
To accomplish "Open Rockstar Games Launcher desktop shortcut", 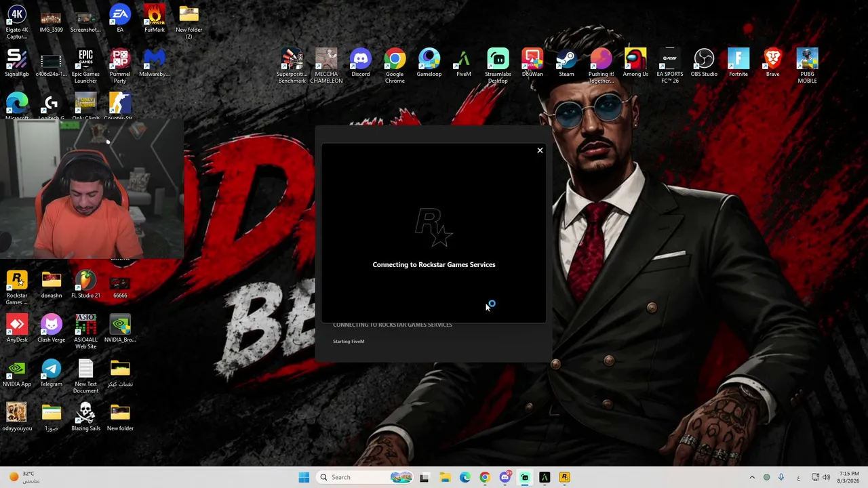I will point(17,288).
